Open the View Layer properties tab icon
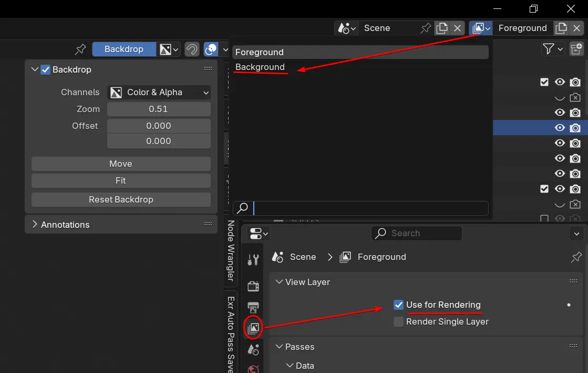The image size is (588, 373). tap(253, 328)
